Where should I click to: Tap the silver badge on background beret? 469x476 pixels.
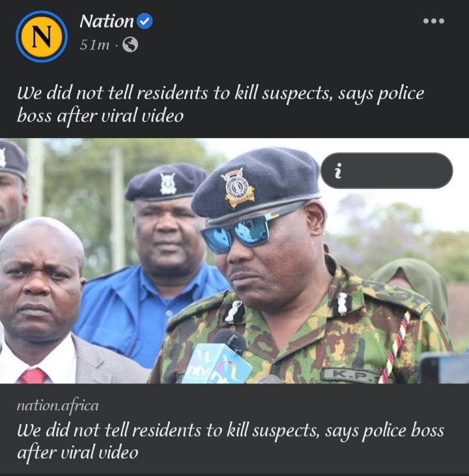tap(167, 184)
